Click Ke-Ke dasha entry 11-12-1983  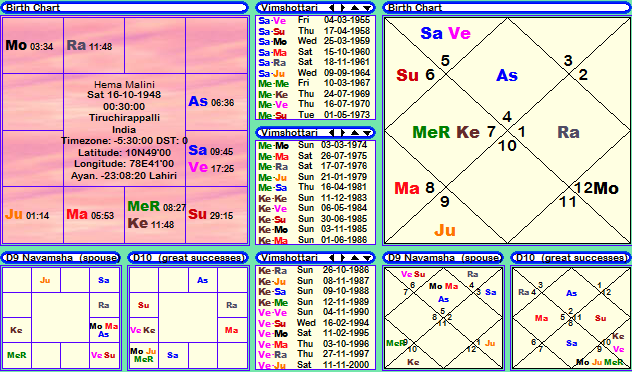point(315,197)
